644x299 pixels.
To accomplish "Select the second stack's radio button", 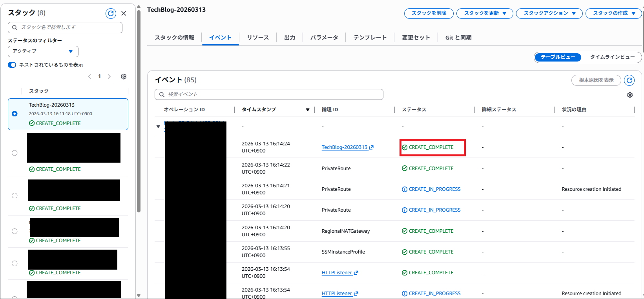I will tap(15, 153).
